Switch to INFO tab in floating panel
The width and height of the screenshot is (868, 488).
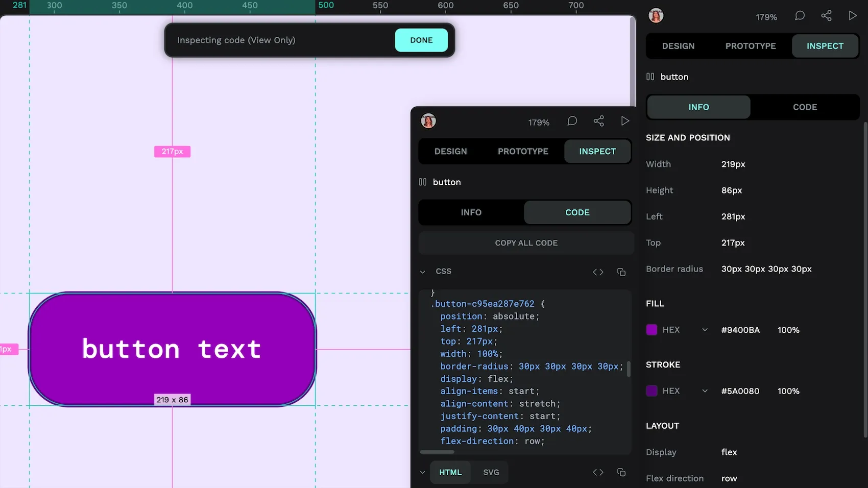[471, 212]
